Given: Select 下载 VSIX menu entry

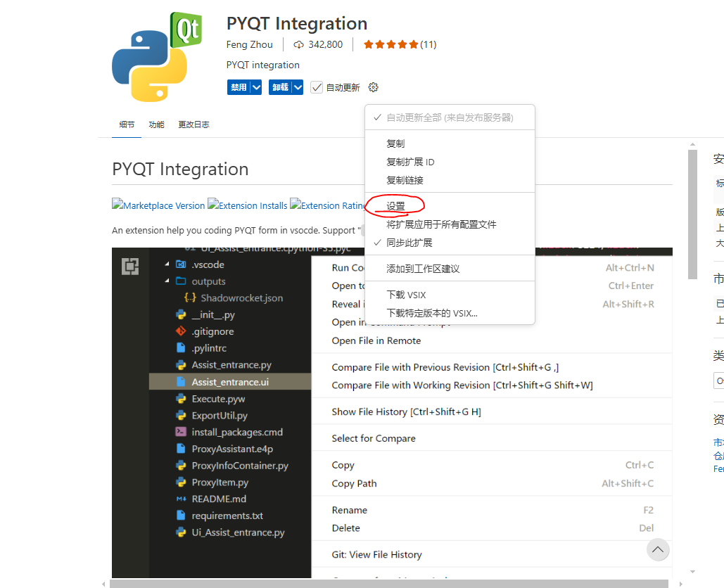Looking at the screenshot, I should 450,295.
